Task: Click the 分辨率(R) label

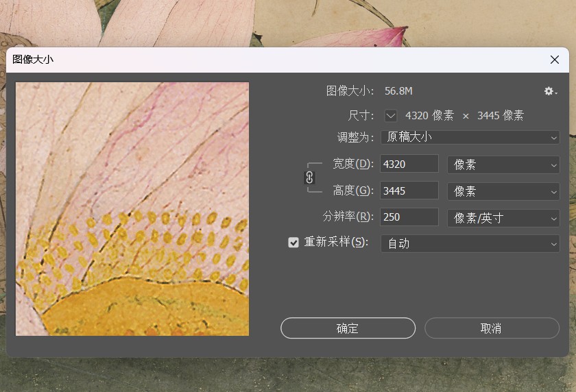Action: point(348,217)
